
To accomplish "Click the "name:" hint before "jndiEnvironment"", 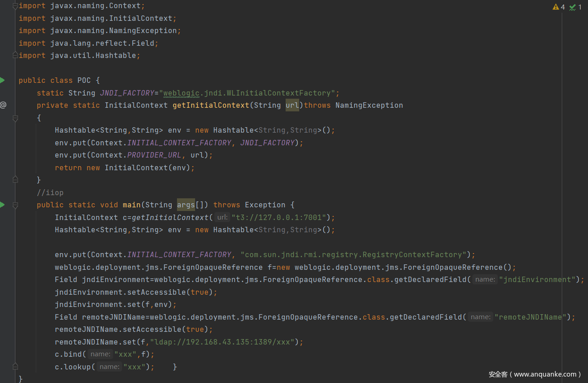I will tap(485, 280).
